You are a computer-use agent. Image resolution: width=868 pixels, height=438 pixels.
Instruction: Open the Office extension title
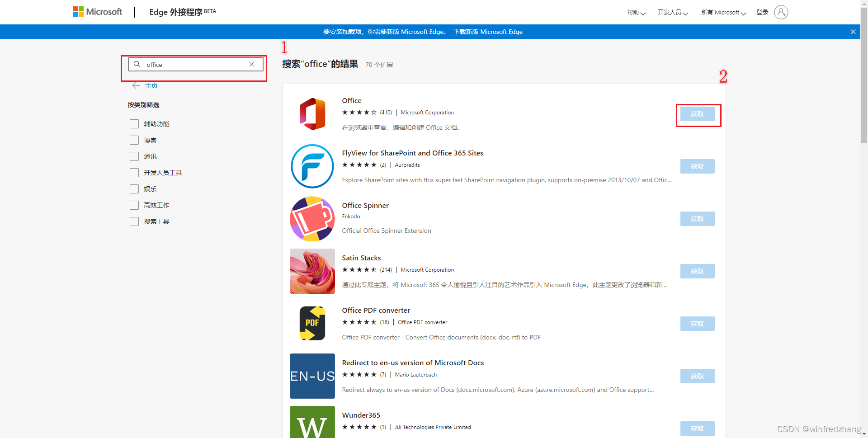(352, 100)
